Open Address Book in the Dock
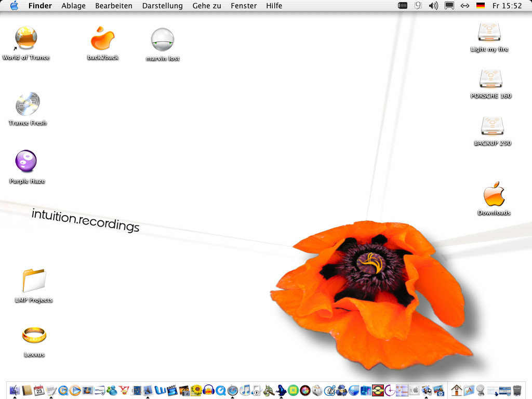The image size is (532, 399). pyautogui.click(x=26, y=390)
